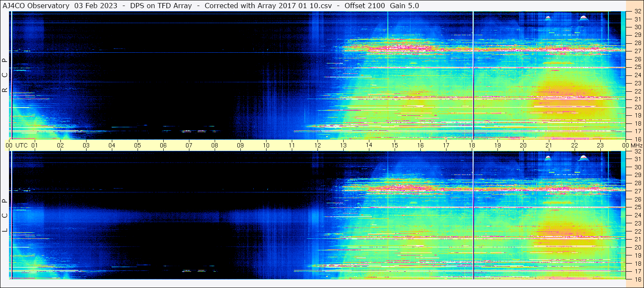The width and height of the screenshot is (644, 288).
Task: Click 'DPS on TFD Array' in the header
Action: 161,6
